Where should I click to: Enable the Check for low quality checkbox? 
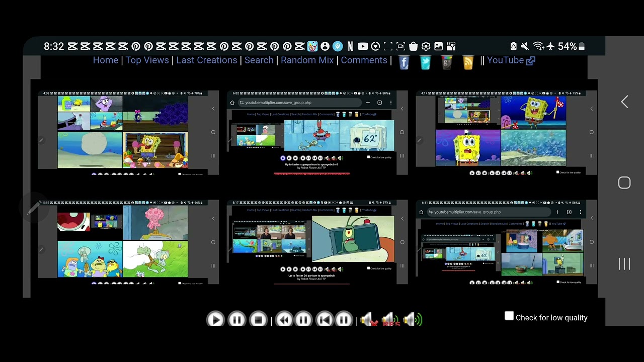(x=509, y=316)
